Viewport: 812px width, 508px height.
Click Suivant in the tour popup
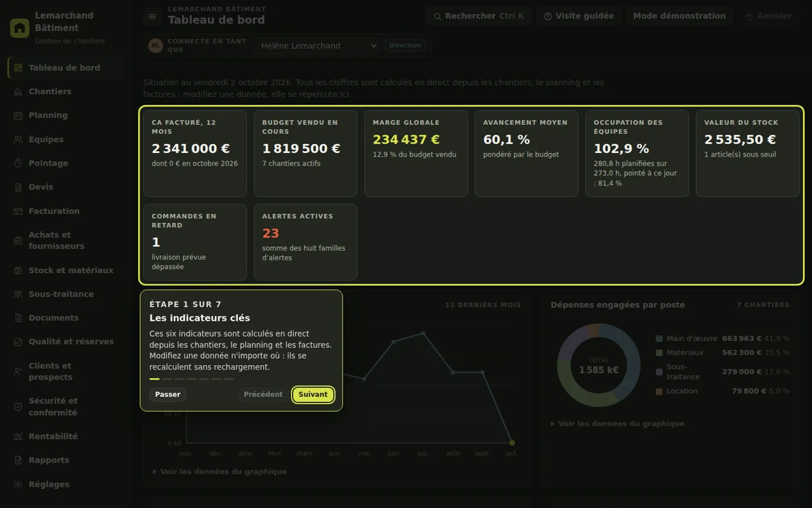point(313,394)
